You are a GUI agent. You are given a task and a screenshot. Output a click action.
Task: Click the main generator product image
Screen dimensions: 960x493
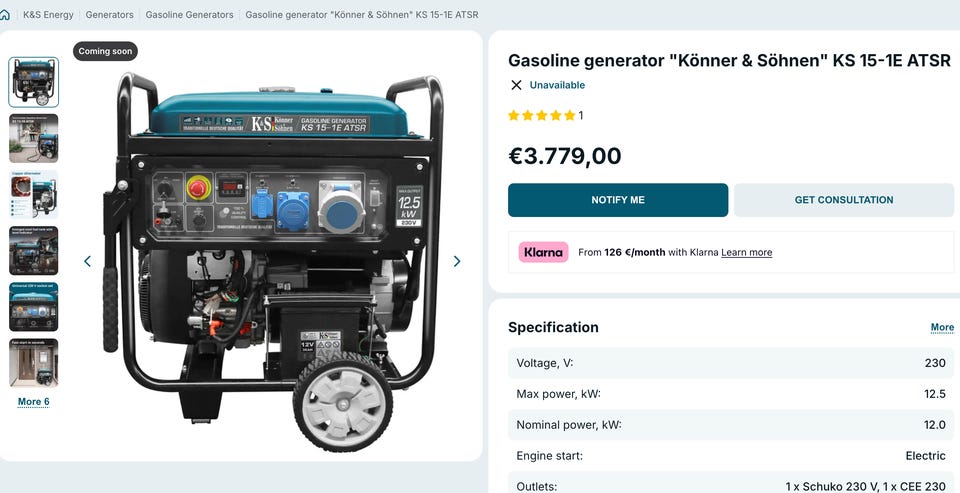click(272, 260)
